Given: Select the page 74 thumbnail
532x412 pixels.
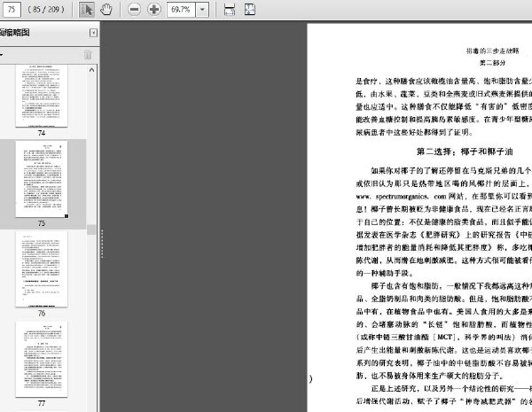Looking at the screenshot, I should pos(42,96).
